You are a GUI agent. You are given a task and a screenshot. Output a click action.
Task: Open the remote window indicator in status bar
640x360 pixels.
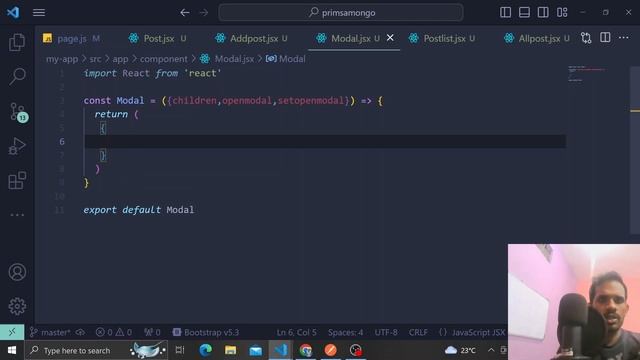(x=12, y=332)
